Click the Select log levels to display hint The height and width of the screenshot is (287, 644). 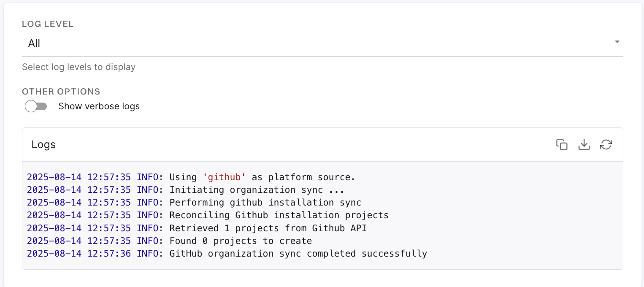coord(78,67)
